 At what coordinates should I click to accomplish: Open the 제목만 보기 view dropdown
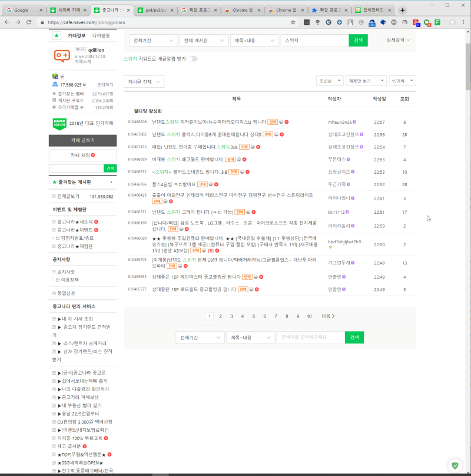(x=366, y=81)
